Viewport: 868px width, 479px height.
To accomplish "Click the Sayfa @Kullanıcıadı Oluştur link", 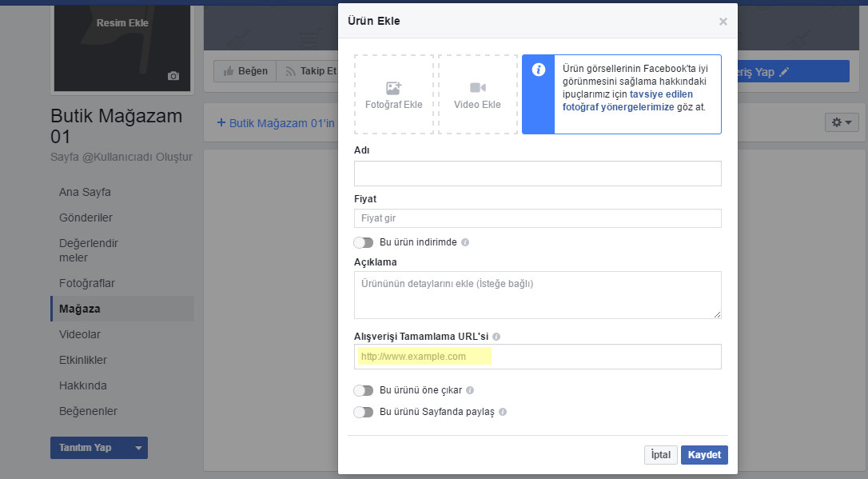I will click(121, 157).
